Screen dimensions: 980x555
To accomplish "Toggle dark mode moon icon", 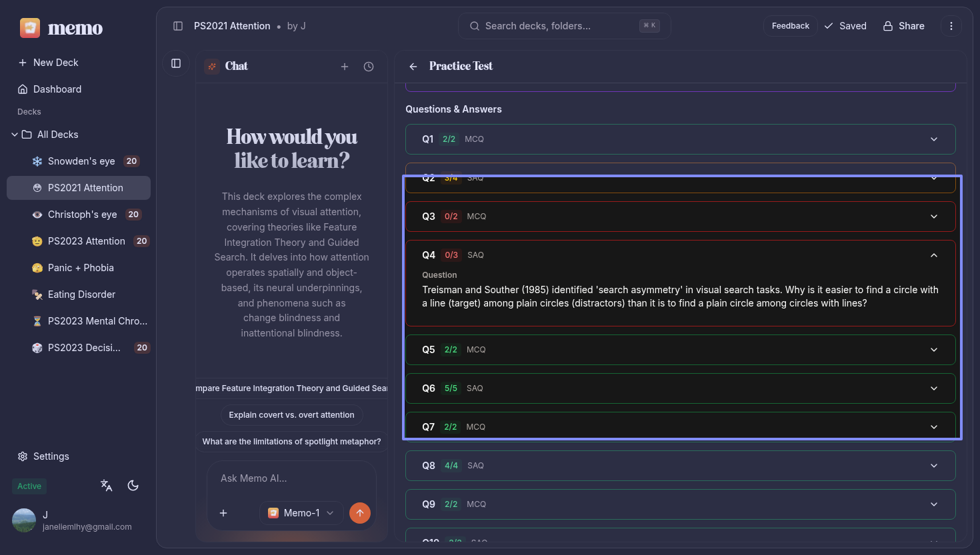I will [x=133, y=486].
